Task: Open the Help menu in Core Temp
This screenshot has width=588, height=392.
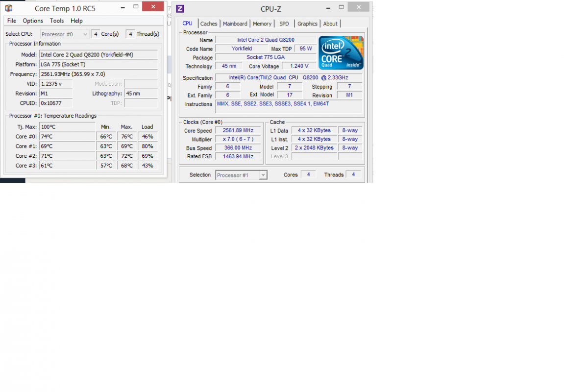Action: click(76, 21)
